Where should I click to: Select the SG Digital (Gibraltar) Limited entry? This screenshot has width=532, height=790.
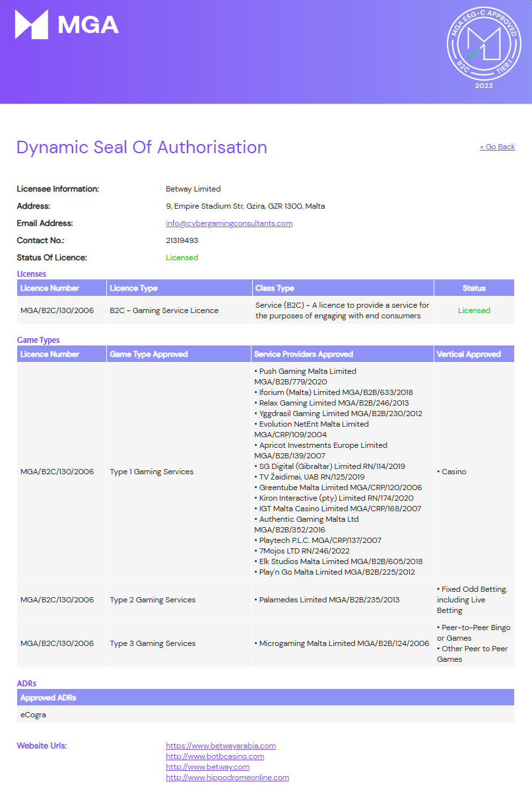coord(329,466)
